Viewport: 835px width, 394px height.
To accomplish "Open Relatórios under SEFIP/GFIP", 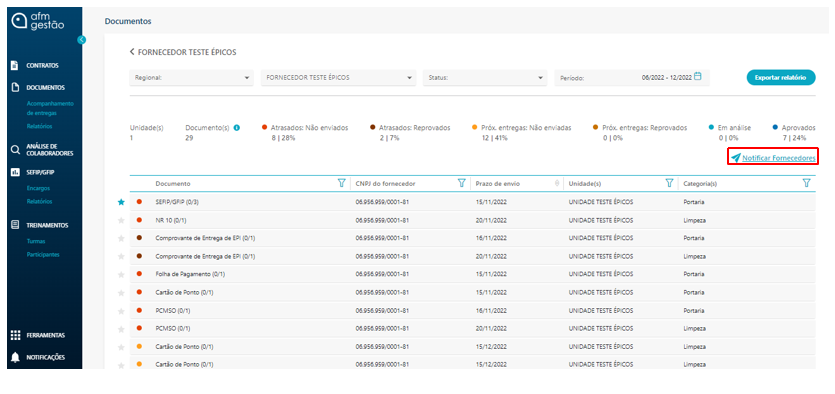I will (x=39, y=202).
